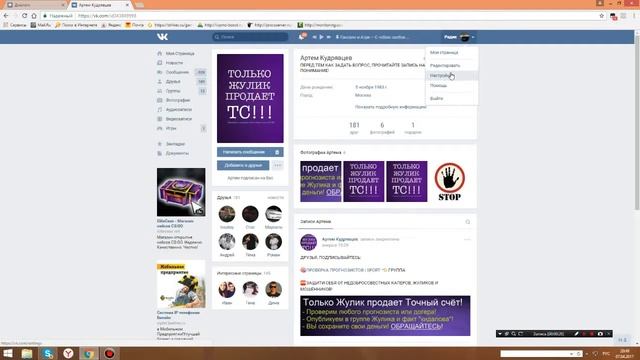Click the gift icon beside the message button
640x360 pixels.
point(277,152)
